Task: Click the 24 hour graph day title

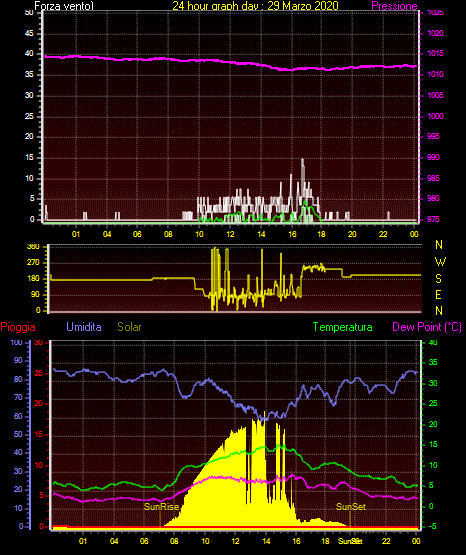Action: pyautogui.click(x=255, y=6)
